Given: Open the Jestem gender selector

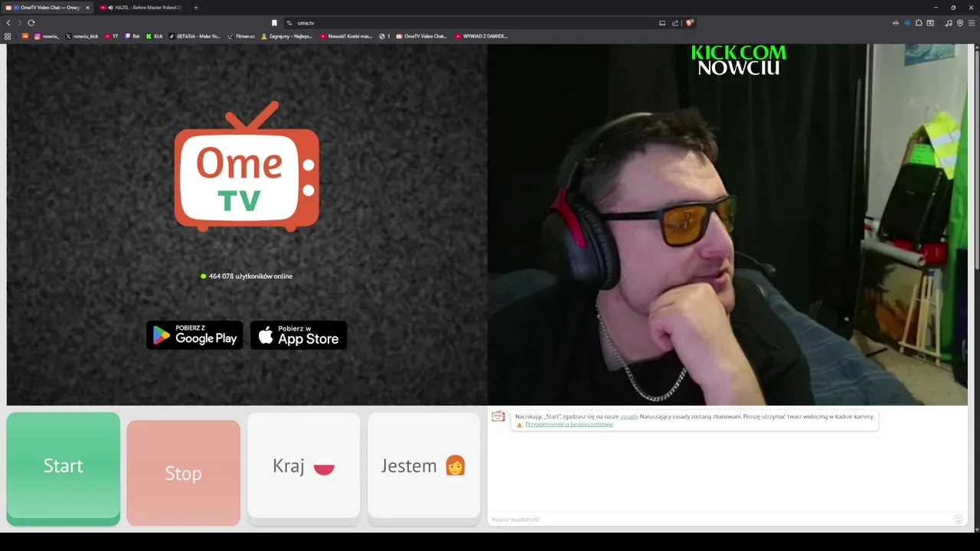Looking at the screenshot, I should tap(424, 468).
